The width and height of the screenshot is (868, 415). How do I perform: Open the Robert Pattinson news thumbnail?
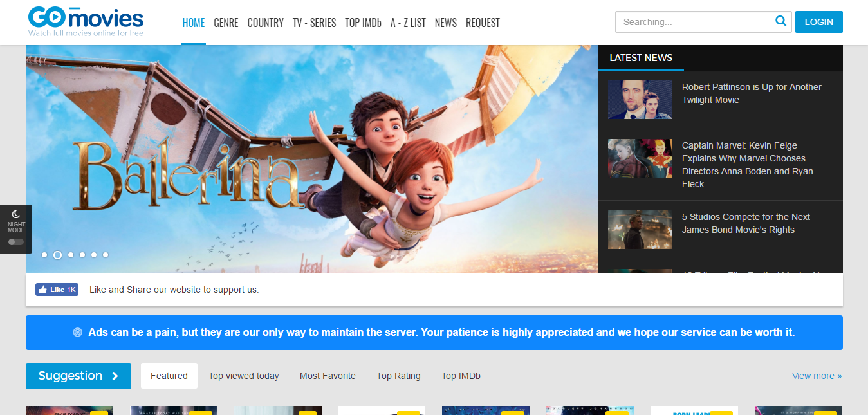pyautogui.click(x=640, y=100)
